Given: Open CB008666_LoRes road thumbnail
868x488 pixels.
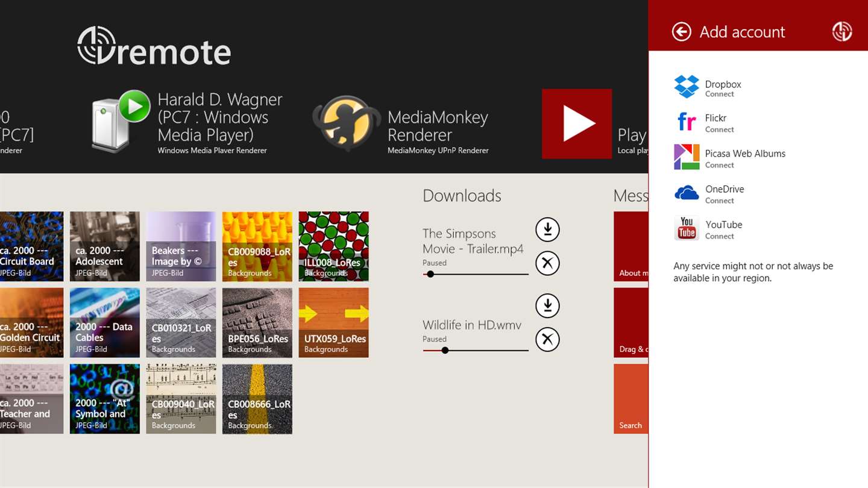Looking at the screenshot, I should tap(257, 399).
